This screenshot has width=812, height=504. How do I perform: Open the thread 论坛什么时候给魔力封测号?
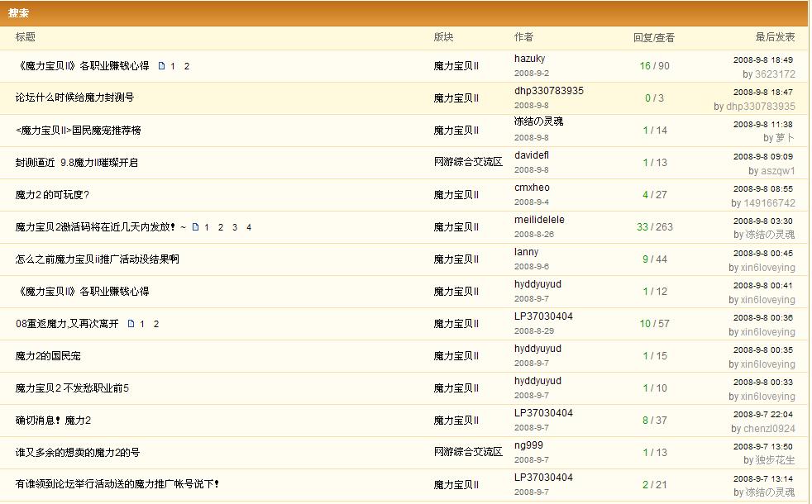pyautogui.click(x=74, y=97)
